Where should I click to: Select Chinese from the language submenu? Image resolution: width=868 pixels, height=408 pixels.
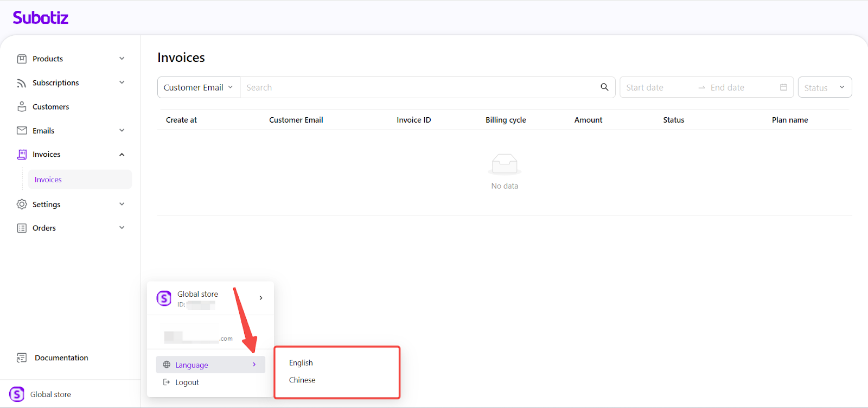[x=302, y=380]
